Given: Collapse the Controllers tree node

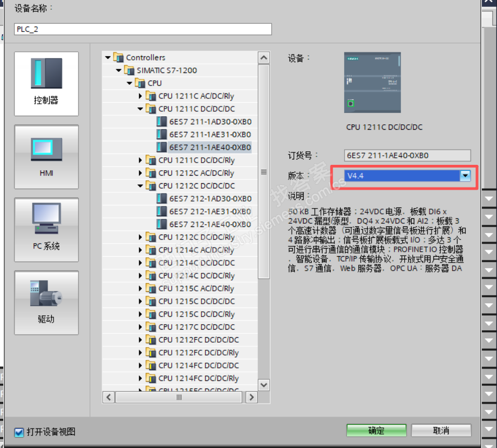Looking at the screenshot, I should tap(108, 58).
